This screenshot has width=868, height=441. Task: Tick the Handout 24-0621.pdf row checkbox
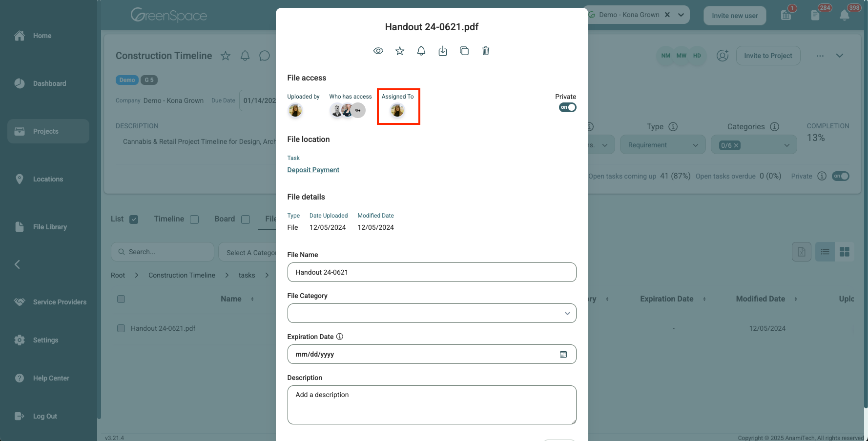tap(121, 328)
